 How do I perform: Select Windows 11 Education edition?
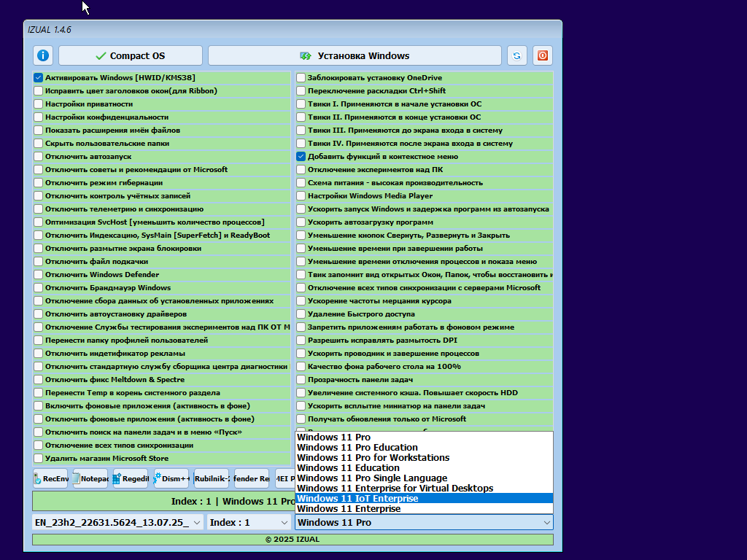(424, 468)
